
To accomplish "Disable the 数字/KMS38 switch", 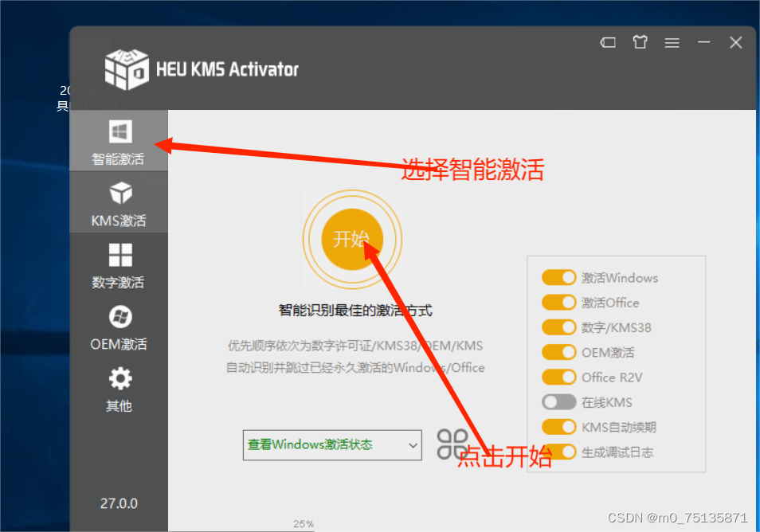I will 559,327.
